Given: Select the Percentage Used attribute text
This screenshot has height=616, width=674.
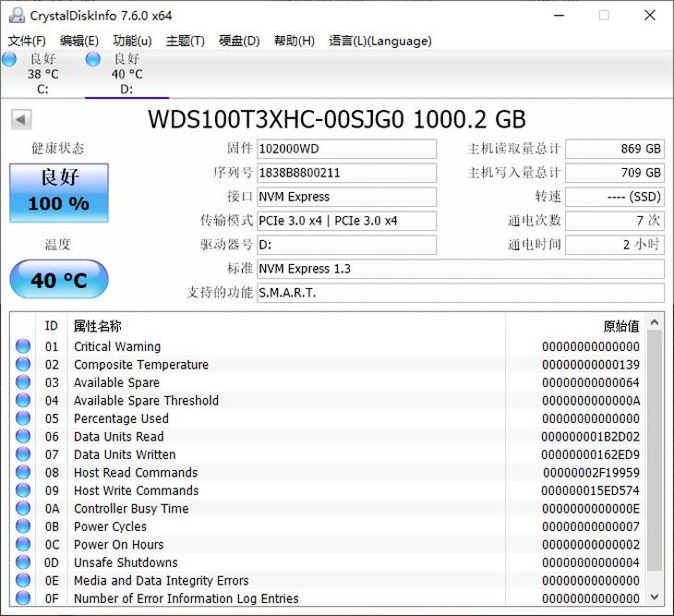Looking at the screenshot, I should pyautogui.click(x=121, y=418).
